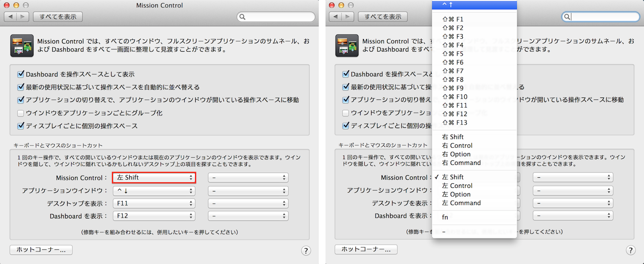Open the F11 デスクトップを表示 dropdown
Screen dimensions: 644x264
pos(154,204)
